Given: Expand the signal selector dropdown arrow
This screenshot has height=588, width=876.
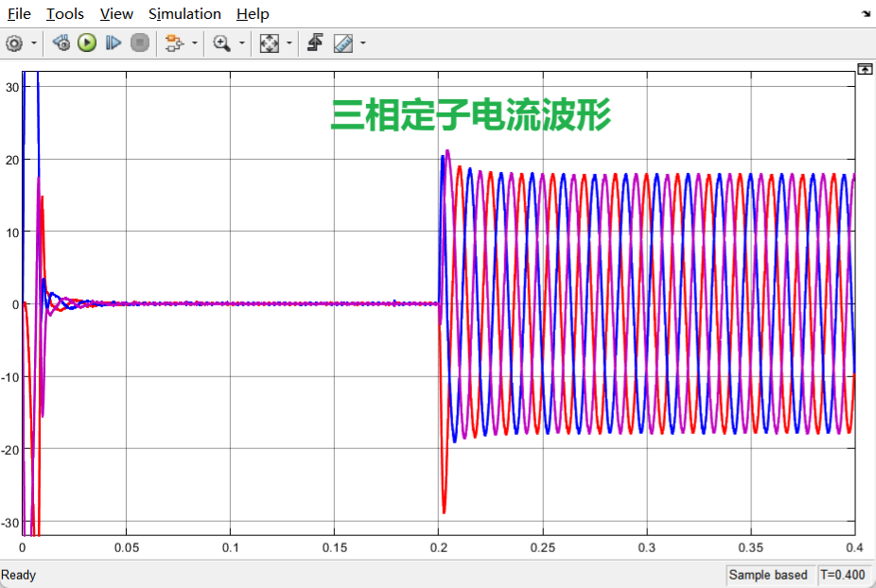Looking at the screenshot, I should 195,43.
